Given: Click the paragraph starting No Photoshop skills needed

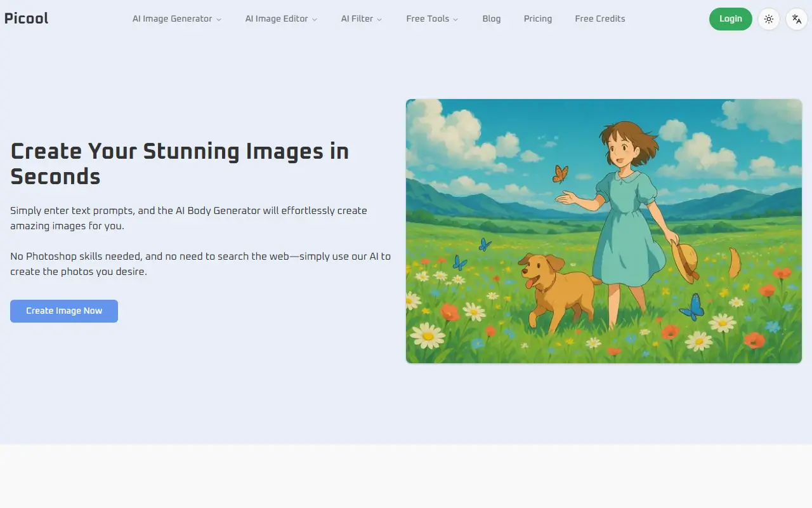Looking at the screenshot, I should pyautogui.click(x=200, y=264).
